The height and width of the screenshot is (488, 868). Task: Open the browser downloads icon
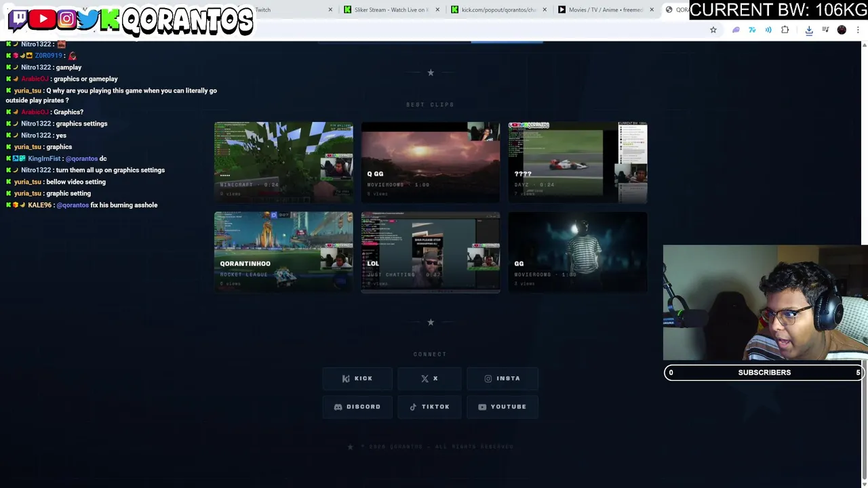809,30
